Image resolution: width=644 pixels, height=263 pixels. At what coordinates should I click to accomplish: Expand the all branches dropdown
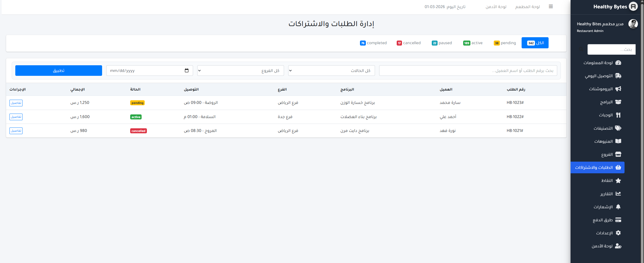click(240, 71)
